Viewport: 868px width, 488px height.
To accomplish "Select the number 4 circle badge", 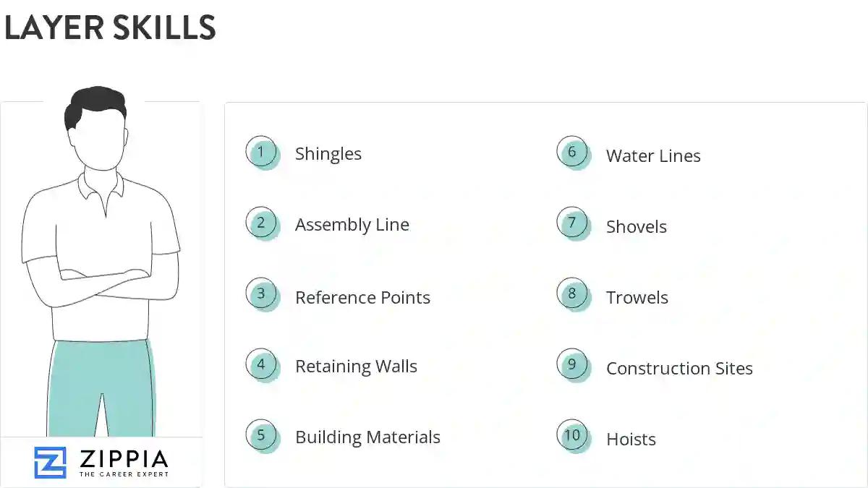I will point(261,365).
